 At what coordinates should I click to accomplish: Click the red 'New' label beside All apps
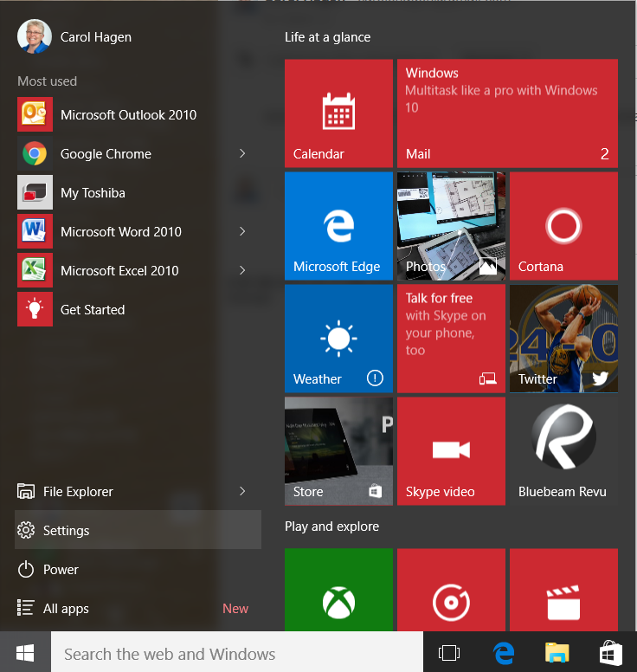coord(235,608)
